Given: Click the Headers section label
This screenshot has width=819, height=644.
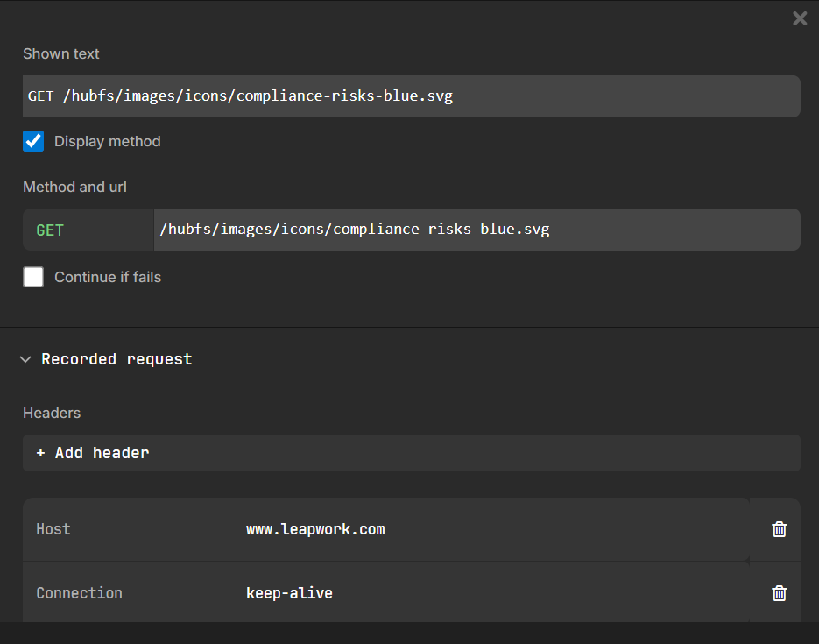Looking at the screenshot, I should click(52, 413).
